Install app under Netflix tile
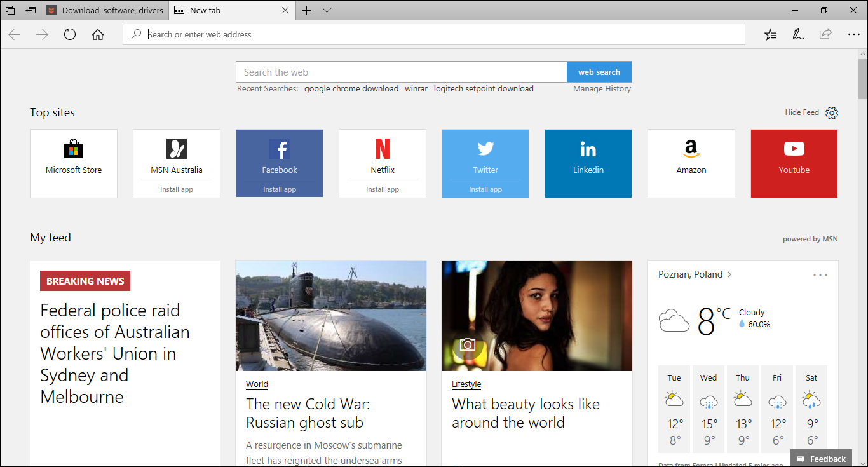This screenshot has height=467, width=868. tap(383, 189)
